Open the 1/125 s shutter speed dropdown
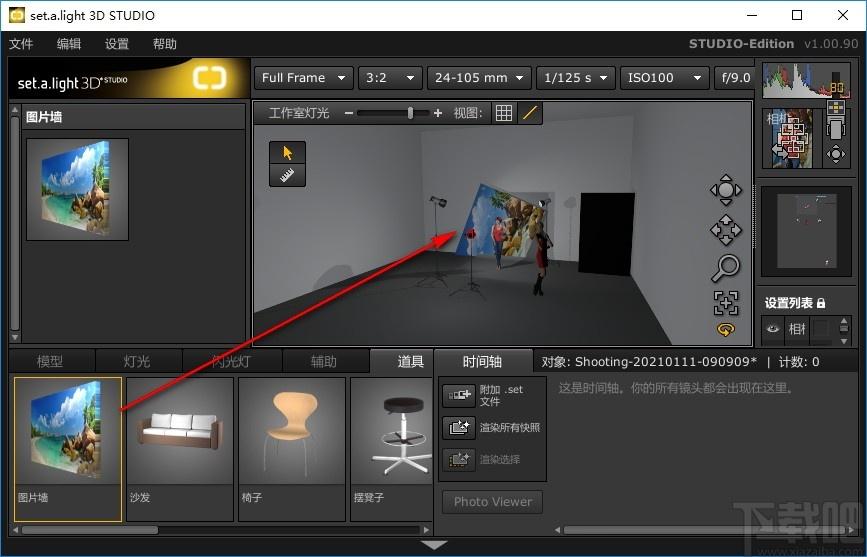 pyautogui.click(x=576, y=78)
